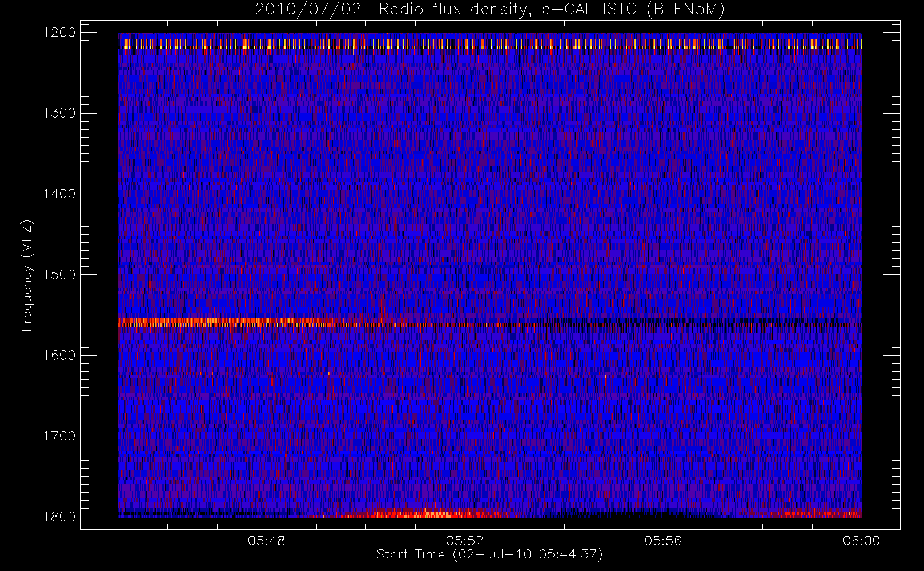This screenshot has width=924, height=571.
Task: Select the 1400 frequency tick label
Action: tap(59, 194)
